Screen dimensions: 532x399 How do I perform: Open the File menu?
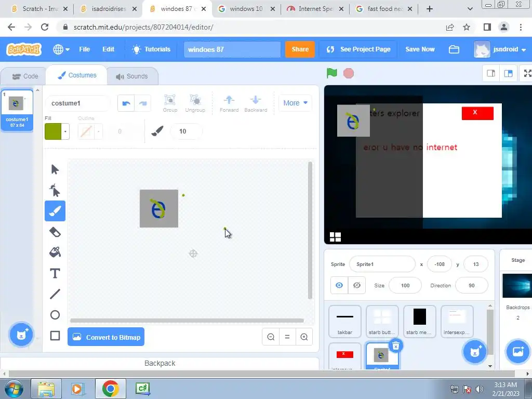85,49
